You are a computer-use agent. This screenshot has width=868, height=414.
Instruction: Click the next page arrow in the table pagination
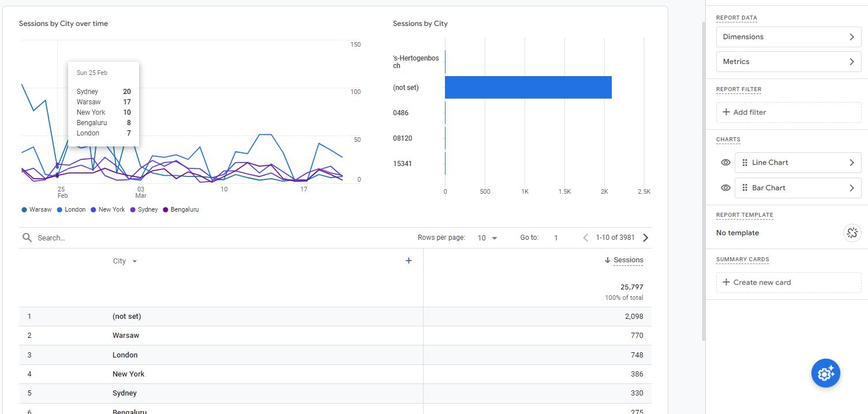[x=645, y=237]
